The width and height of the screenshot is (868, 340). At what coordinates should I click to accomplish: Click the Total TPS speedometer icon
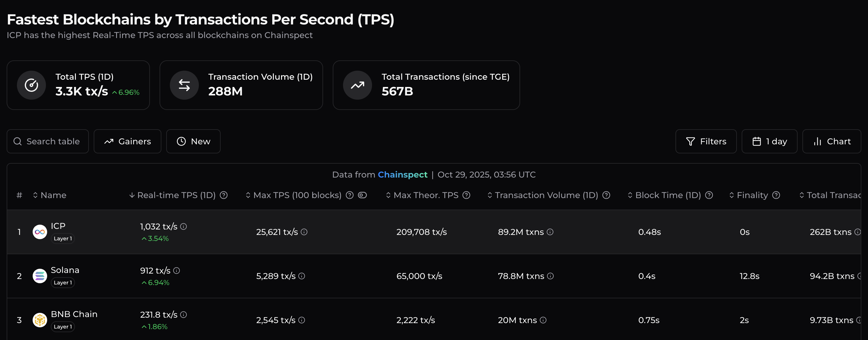pos(31,85)
